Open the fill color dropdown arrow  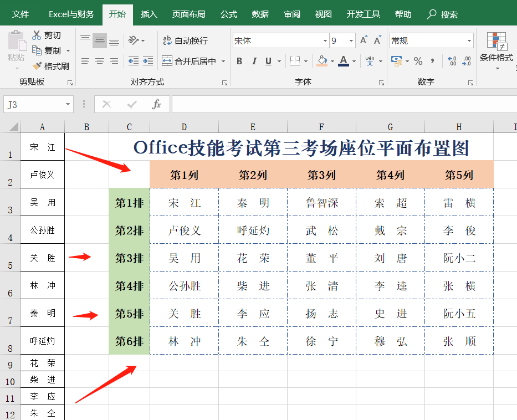[x=332, y=61]
